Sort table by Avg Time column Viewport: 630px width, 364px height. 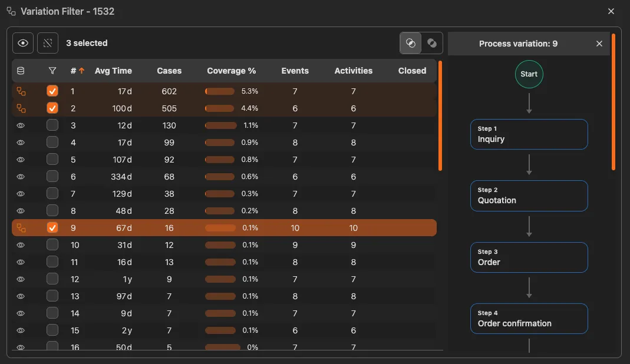point(113,71)
